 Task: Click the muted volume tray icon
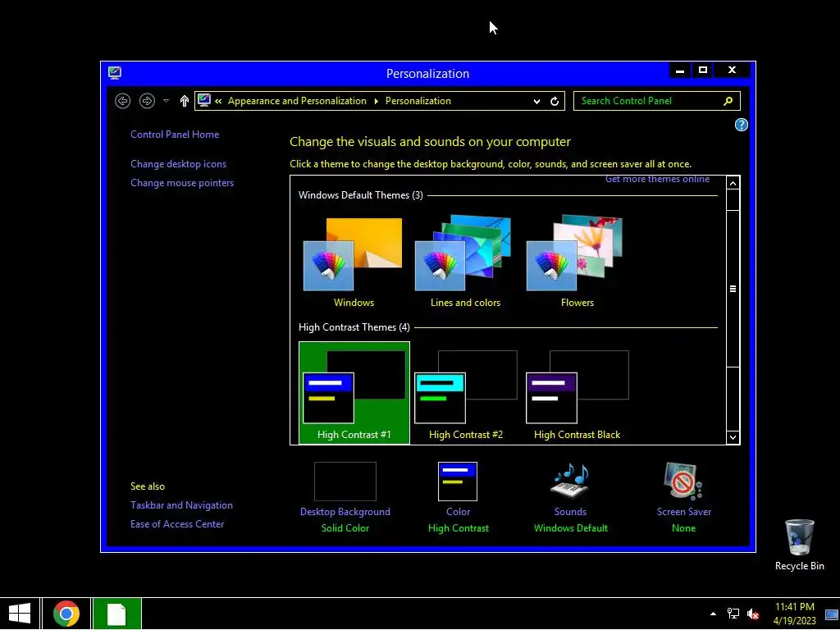click(753, 614)
